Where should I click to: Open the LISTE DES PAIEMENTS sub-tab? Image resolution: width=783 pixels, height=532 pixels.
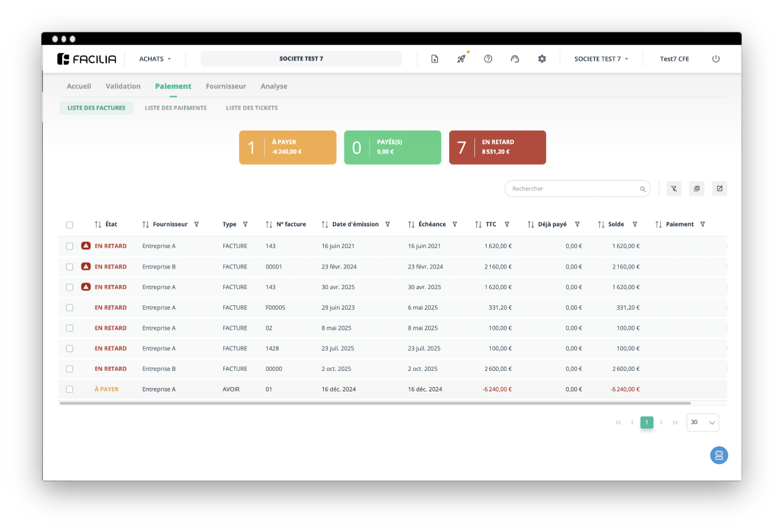[x=175, y=108]
